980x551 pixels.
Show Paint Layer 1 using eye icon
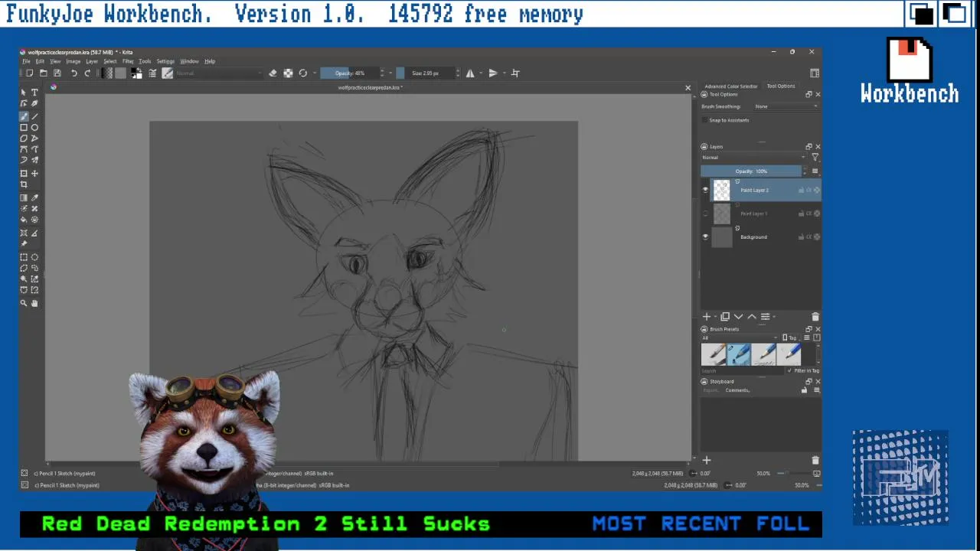click(x=706, y=214)
